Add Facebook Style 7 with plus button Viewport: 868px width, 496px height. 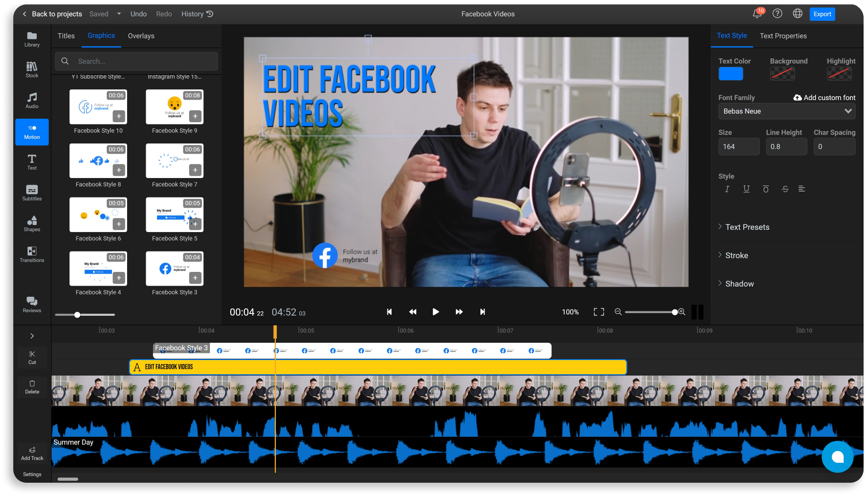coord(195,170)
